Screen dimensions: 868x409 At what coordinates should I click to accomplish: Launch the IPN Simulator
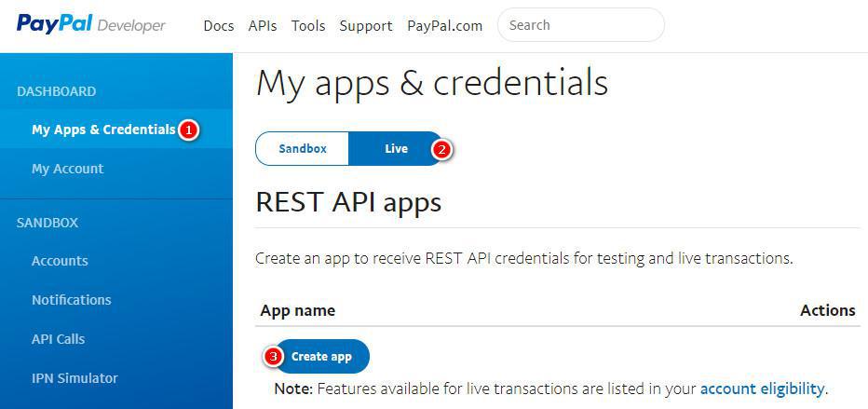pyautogui.click(x=75, y=378)
